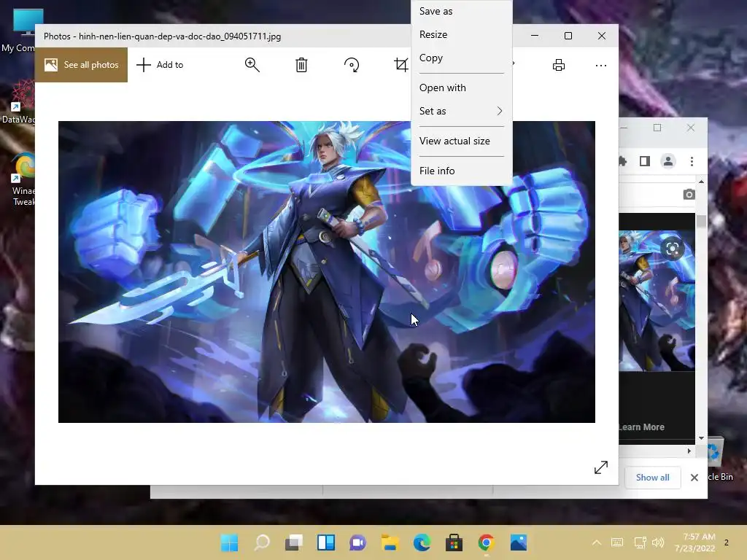This screenshot has width=747, height=560.
Task: Enter fullscreen with the diagonal arrows icon
Action: click(601, 467)
